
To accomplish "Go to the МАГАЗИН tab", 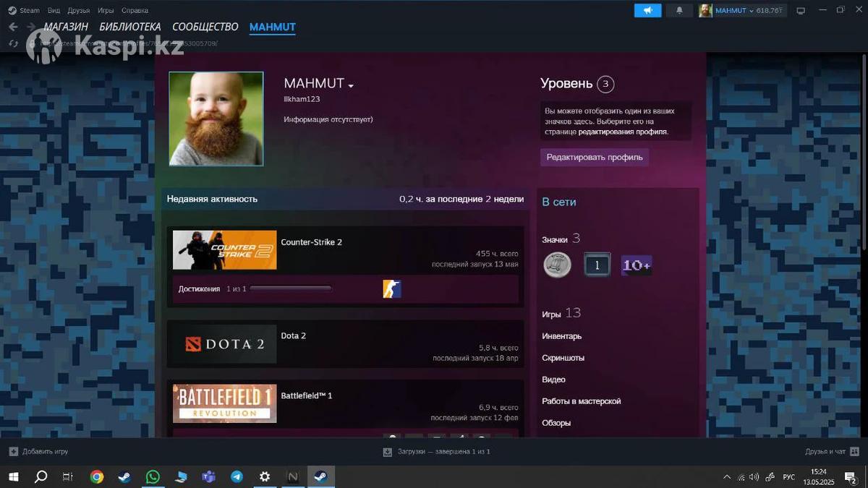I will 67,27.
